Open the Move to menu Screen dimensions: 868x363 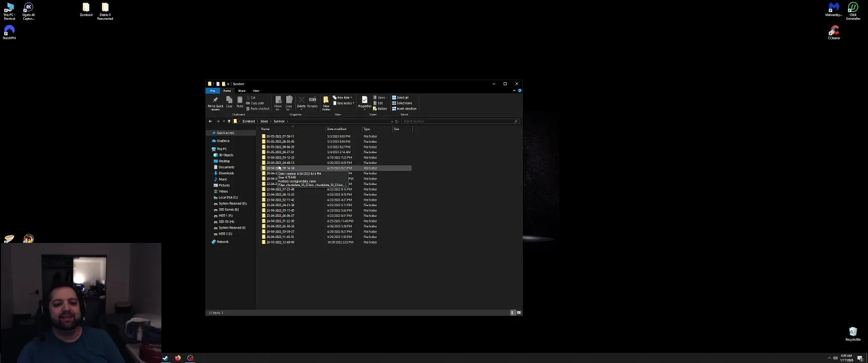click(x=278, y=103)
